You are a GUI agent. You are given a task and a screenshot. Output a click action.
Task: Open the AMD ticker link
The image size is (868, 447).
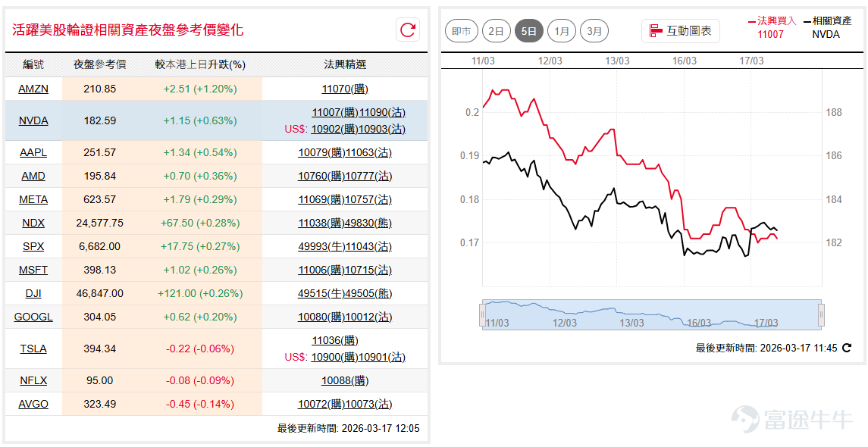pos(32,176)
